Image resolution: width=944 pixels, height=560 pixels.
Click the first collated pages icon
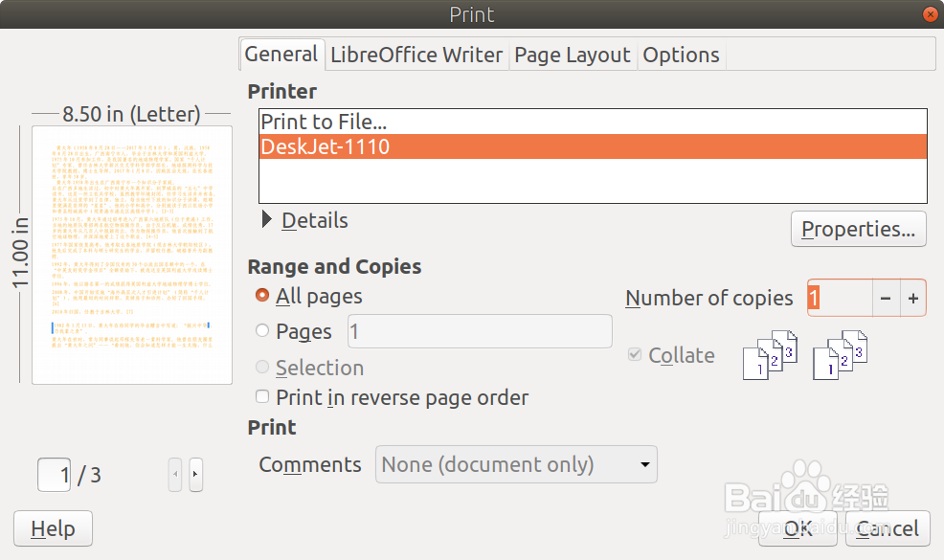click(770, 354)
